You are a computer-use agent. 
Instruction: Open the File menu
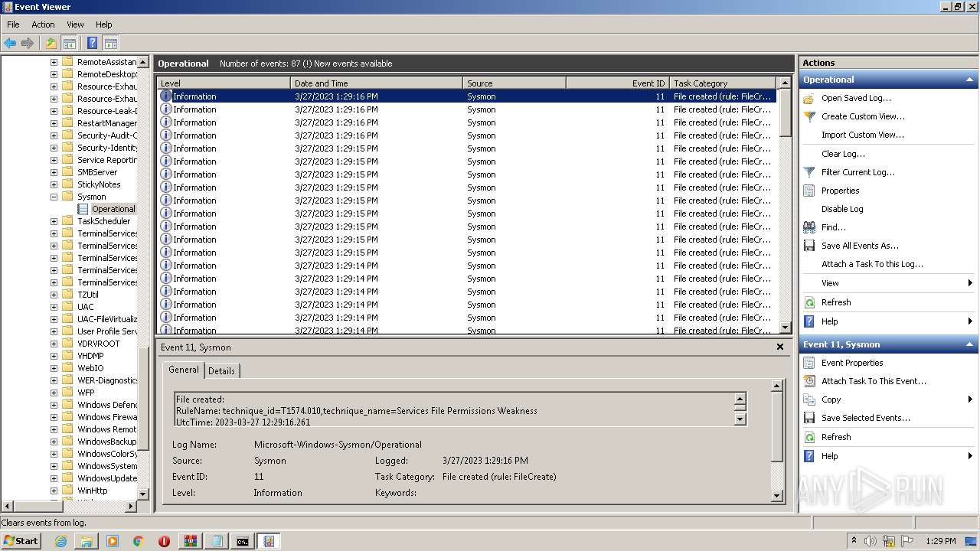[13, 24]
